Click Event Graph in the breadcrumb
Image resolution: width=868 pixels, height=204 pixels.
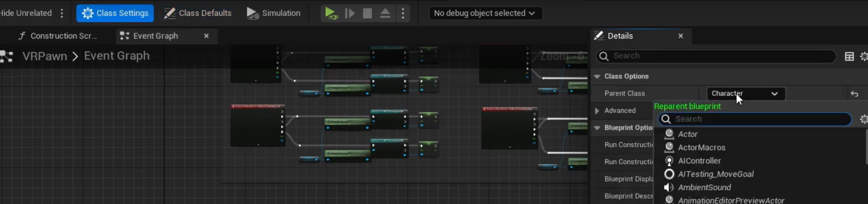[117, 56]
